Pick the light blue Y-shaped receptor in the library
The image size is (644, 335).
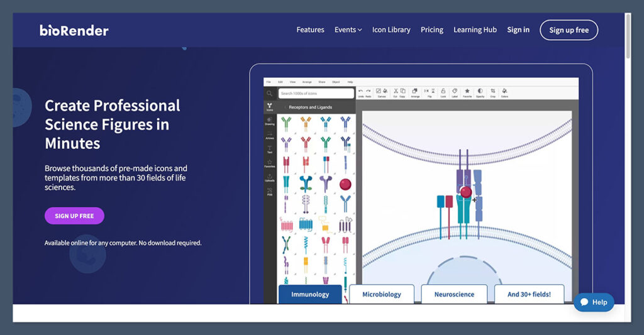pyautogui.click(x=345, y=203)
